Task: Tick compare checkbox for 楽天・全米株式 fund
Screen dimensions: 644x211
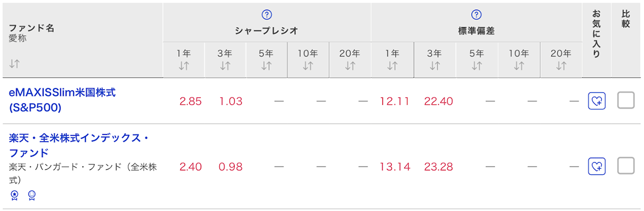Action: click(626, 165)
